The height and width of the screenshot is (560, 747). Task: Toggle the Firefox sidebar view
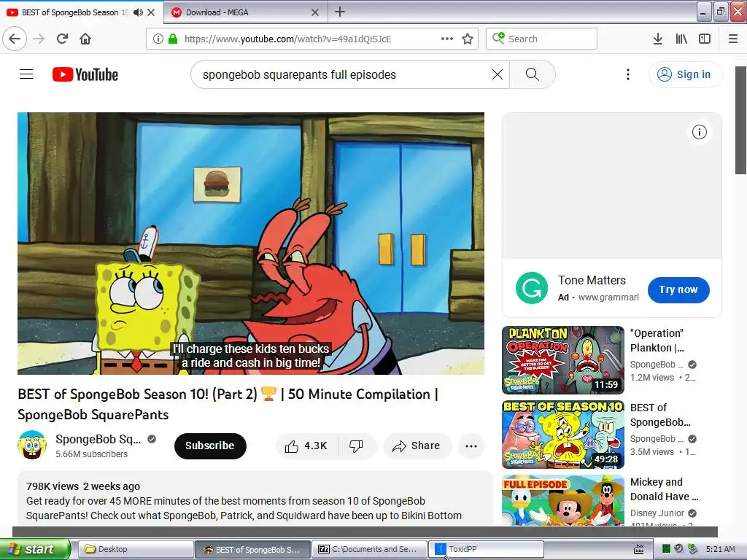tap(705, 39)
